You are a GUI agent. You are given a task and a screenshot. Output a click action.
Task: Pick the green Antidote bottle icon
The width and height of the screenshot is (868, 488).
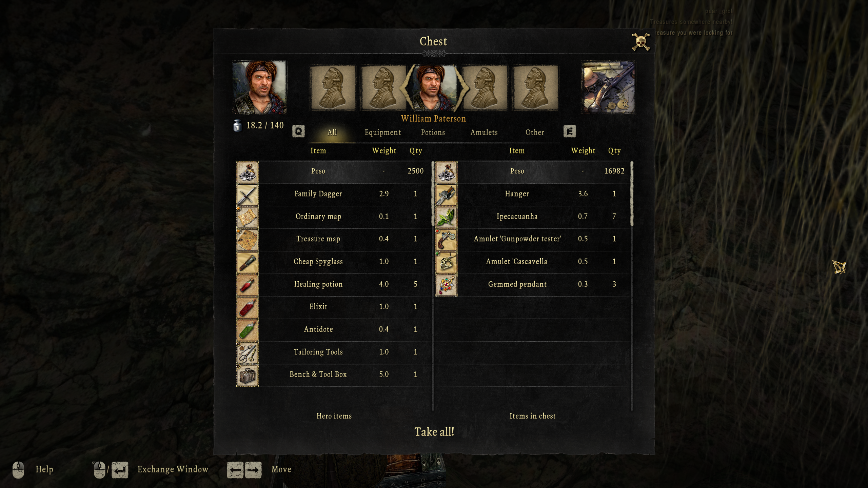coord(247,330)
